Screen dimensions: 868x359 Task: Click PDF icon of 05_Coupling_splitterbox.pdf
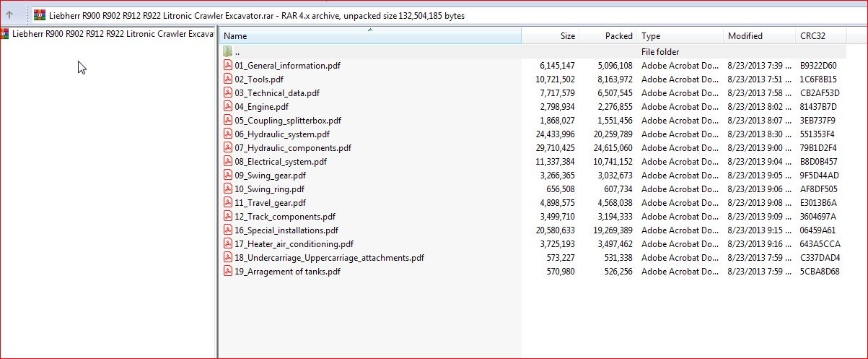pyautogui.click(x=228, y=121)
